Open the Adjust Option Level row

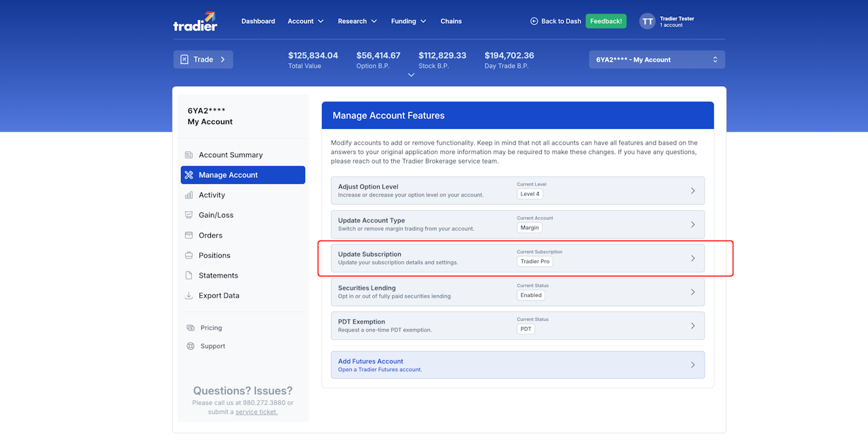pos(517,191)
